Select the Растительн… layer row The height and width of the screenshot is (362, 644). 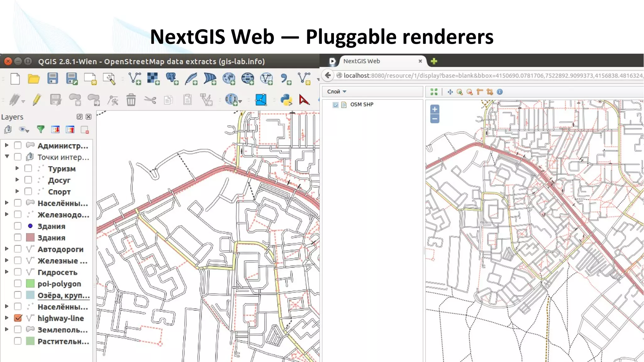(x=47, y=341)
